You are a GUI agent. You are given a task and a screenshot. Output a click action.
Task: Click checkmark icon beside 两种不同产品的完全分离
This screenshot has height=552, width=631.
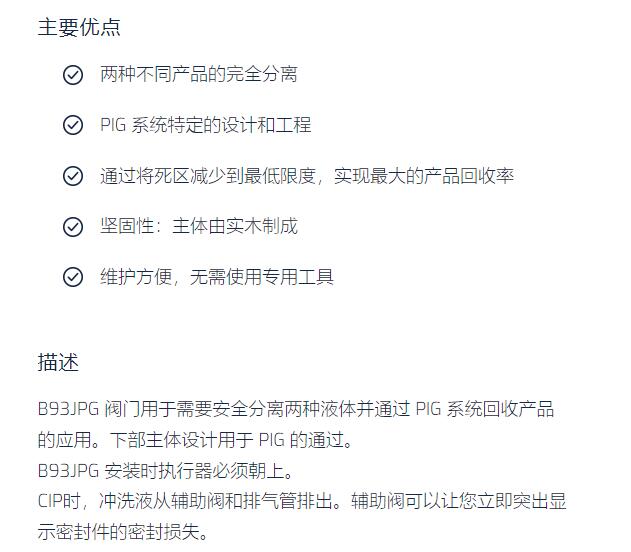[73, 75]
